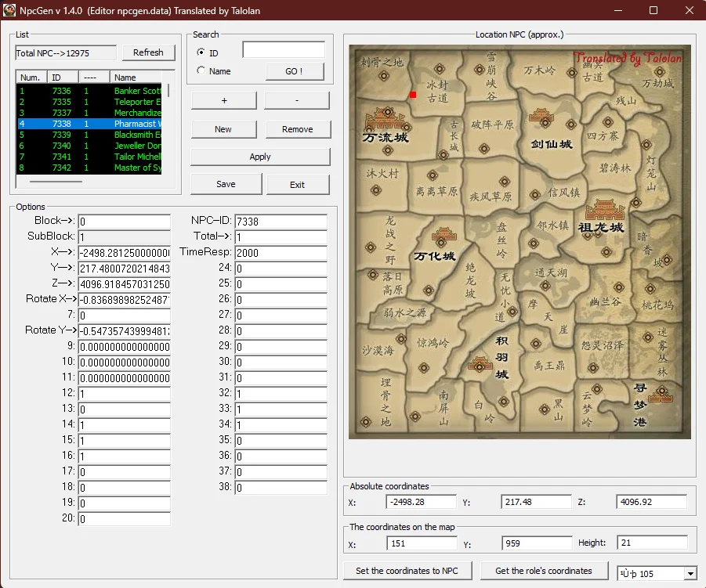Click the 万流城 city icon on map
Image resolution: width=706 pixels, height=588 pixels.
[386, 119]
